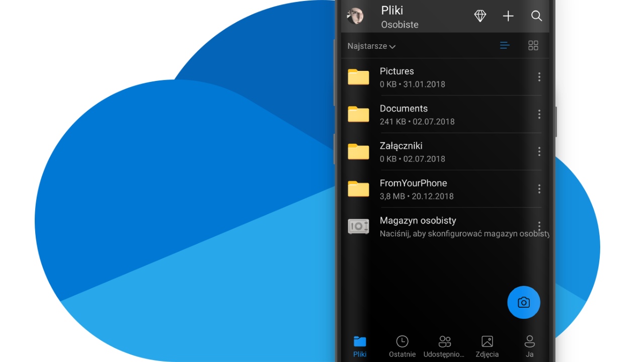Tap the Magazyn osobisty vault icon

pyautogui.click(x=358, y=226)
